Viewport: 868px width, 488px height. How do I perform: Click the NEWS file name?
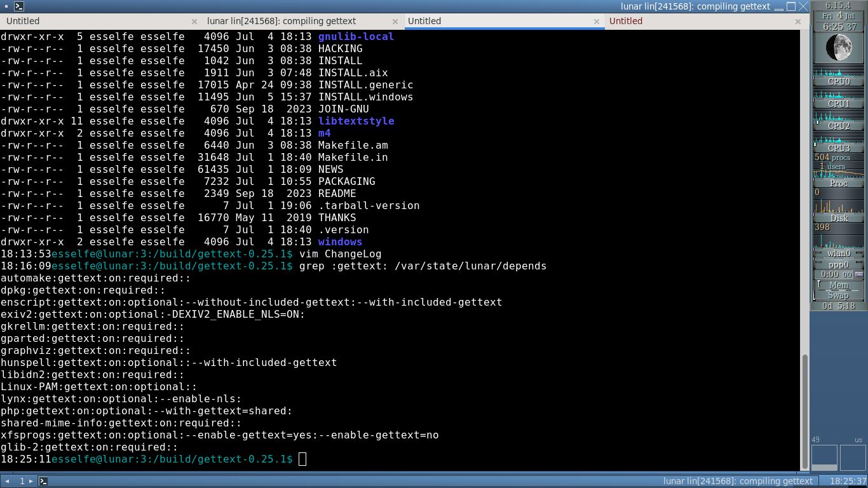point(330,170)
